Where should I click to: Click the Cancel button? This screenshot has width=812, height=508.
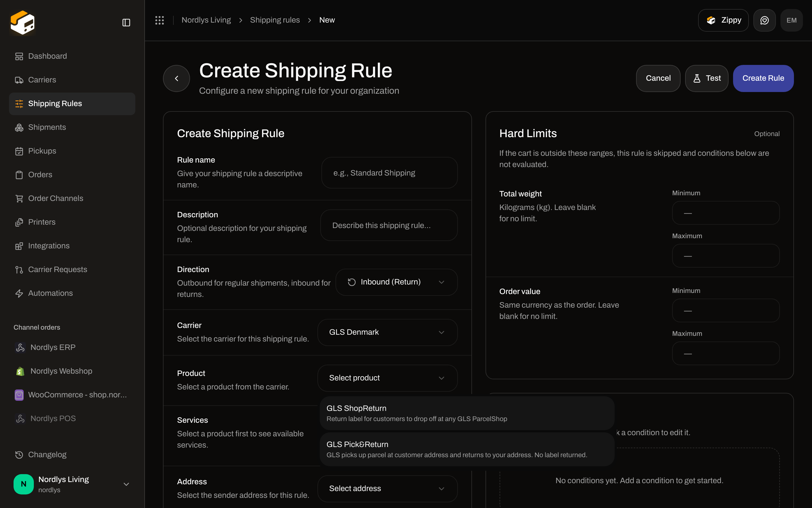coord(658,78)
